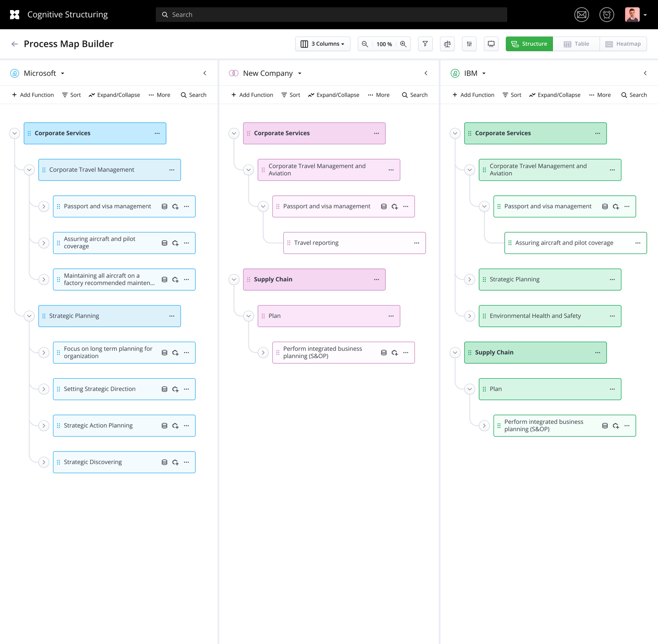Collapse the New Company column panel
Screen dimensions: 658x644
[426, 73]
